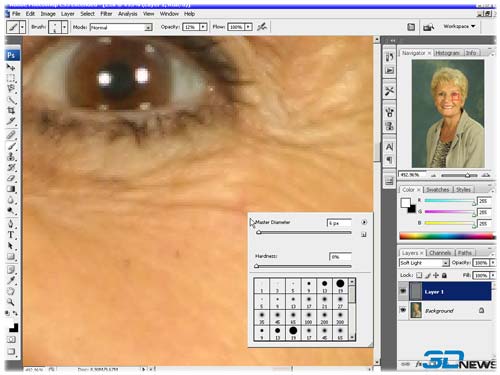The height and width of the screenshot is (375, 500).
Task: Select the Pen tool
Action: (x=11, y=224)
